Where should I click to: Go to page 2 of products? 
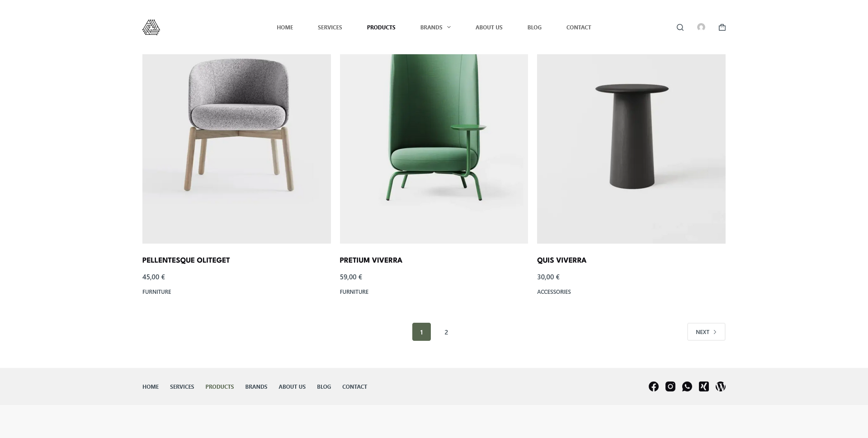click(x=446, y=332)
